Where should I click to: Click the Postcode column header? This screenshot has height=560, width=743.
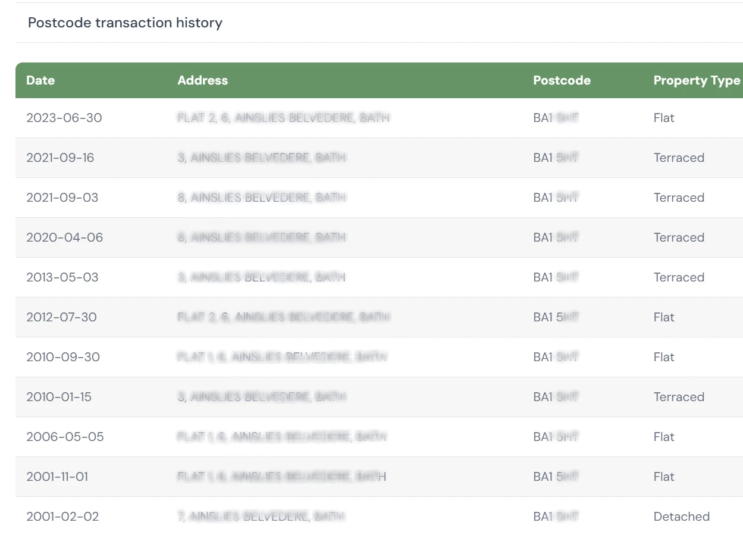[x=562, y=80]
